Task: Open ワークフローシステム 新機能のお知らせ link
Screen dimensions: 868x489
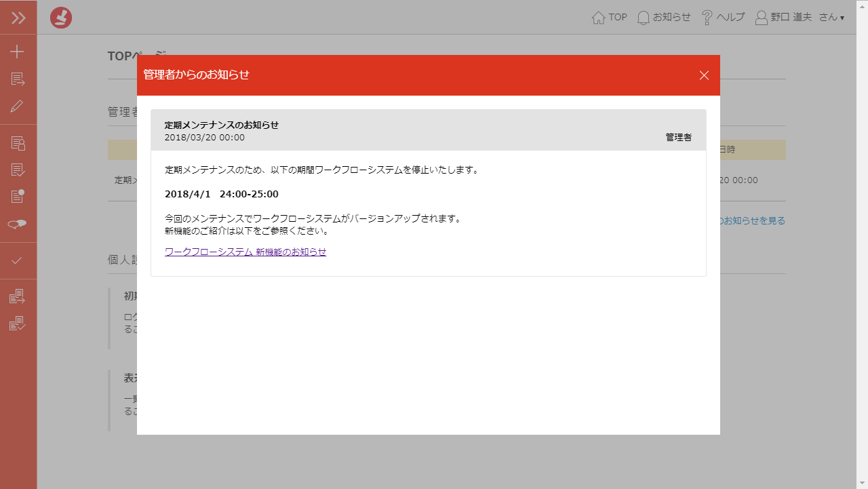Action: pyautogui.click(x=245, y=252)
